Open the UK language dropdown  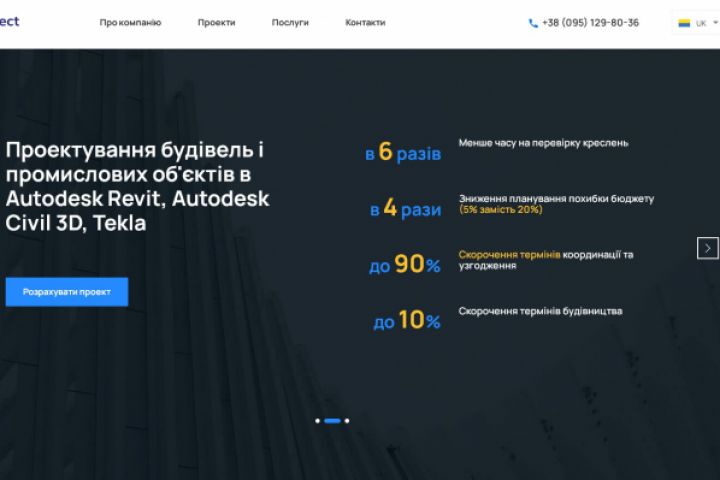coord(697,23)
